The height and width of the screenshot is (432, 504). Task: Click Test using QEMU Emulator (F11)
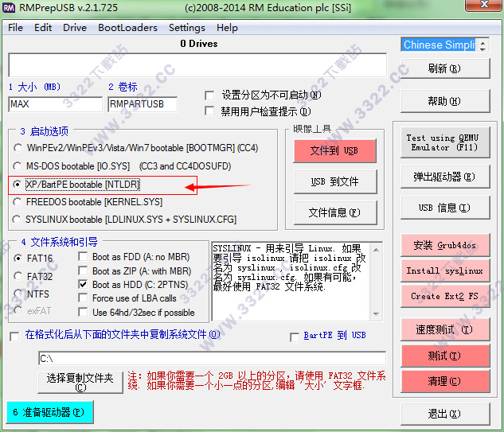pos(445,142)
